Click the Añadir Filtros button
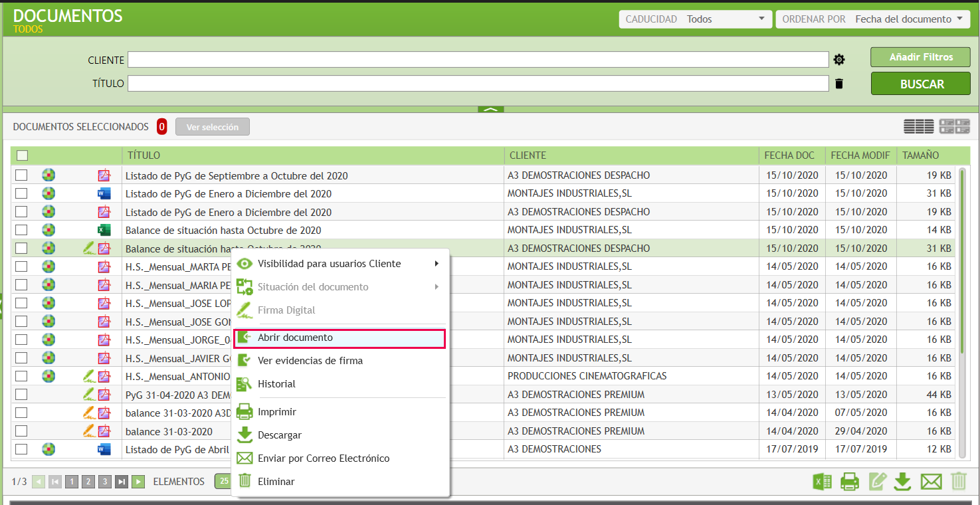 (921, 57)
